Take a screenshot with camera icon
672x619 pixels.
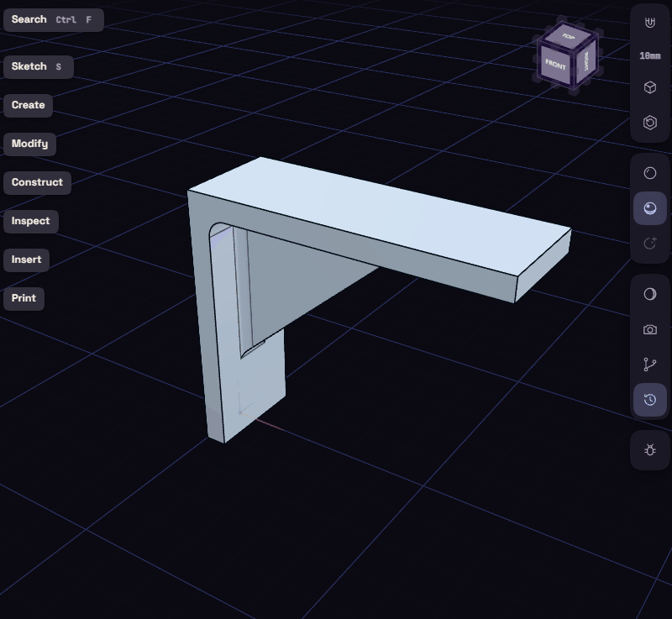click(649, 329)
